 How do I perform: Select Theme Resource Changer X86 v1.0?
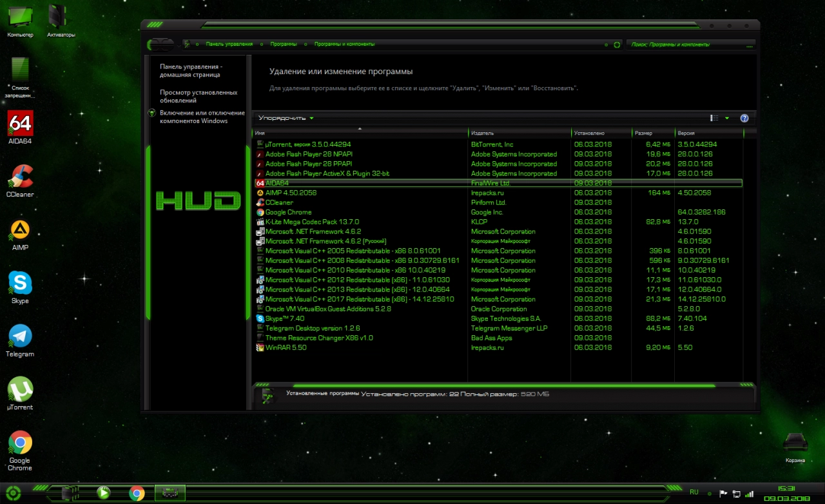tap(498, 338)
